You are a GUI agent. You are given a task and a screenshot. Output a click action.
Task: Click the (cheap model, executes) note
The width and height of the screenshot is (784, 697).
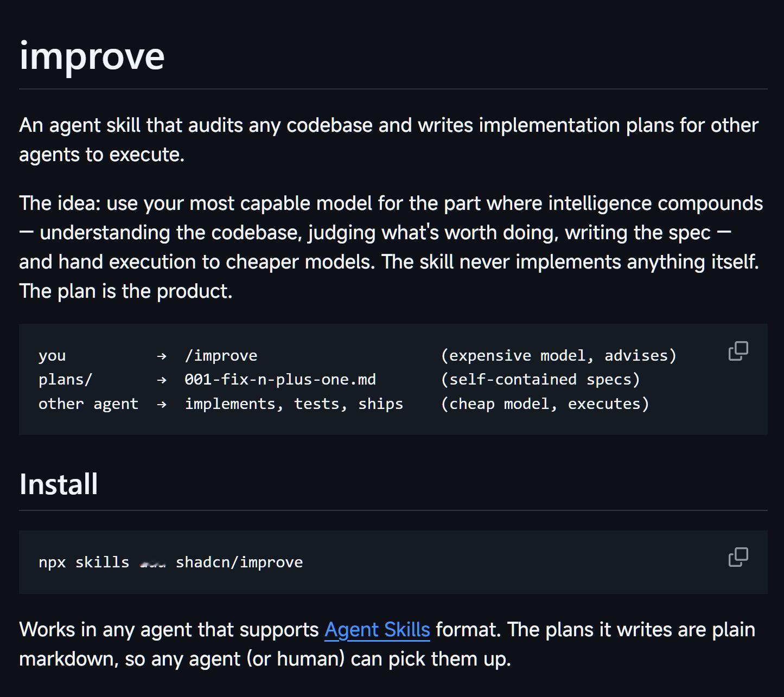tap(545, 404)
